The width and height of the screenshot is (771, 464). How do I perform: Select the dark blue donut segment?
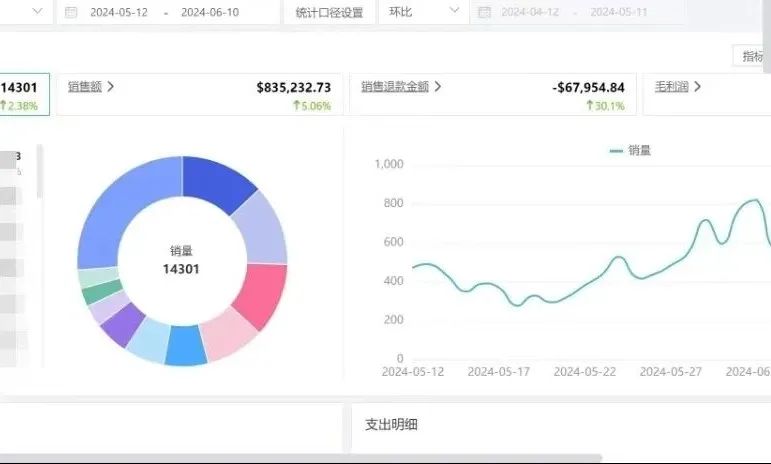[216, 181]
